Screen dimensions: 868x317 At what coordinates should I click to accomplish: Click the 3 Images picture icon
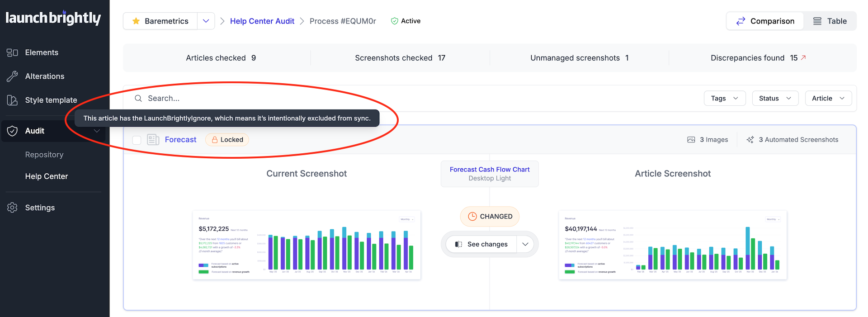point(691,140)
